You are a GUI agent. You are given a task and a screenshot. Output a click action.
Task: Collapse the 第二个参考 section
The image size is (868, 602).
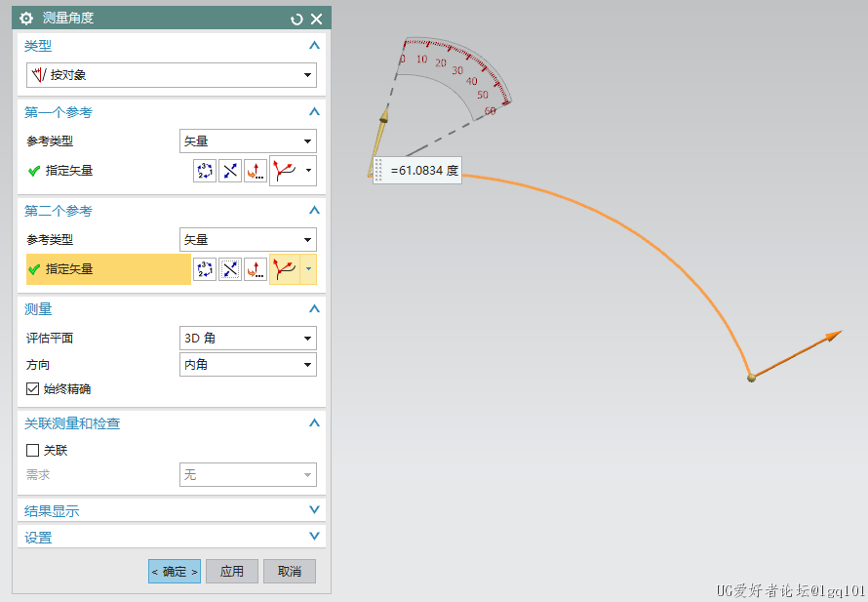click(314, 211)
